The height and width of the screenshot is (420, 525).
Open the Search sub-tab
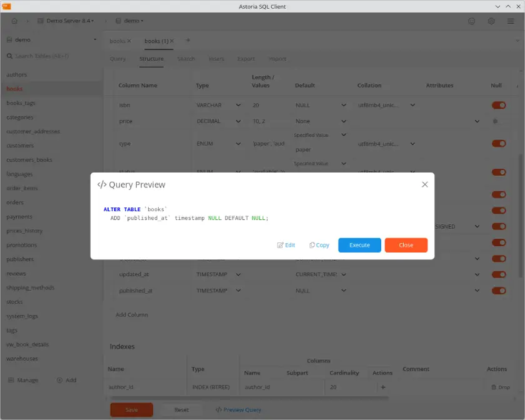186,59
